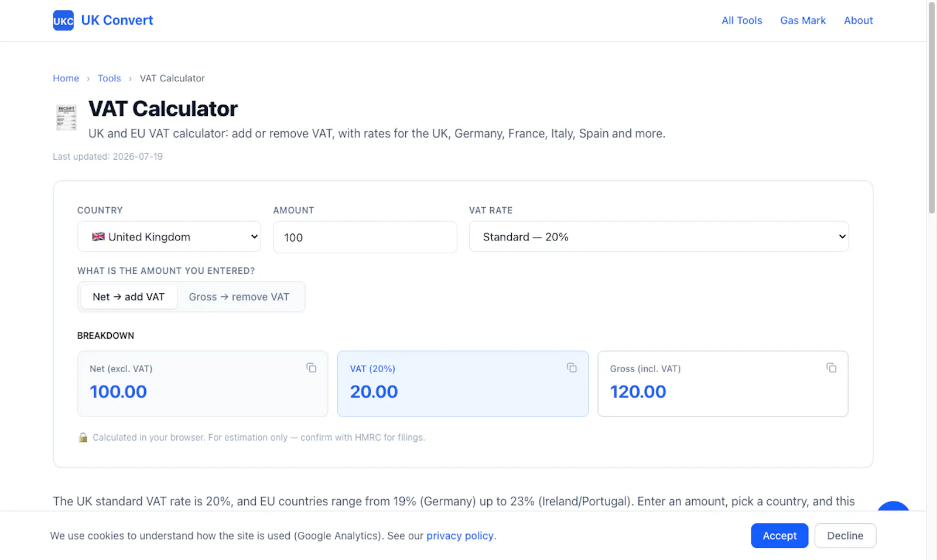This screenshot has width=937, height=560.
Task: Switch to Gross → remove VAT mode
Action: point(239,297)
